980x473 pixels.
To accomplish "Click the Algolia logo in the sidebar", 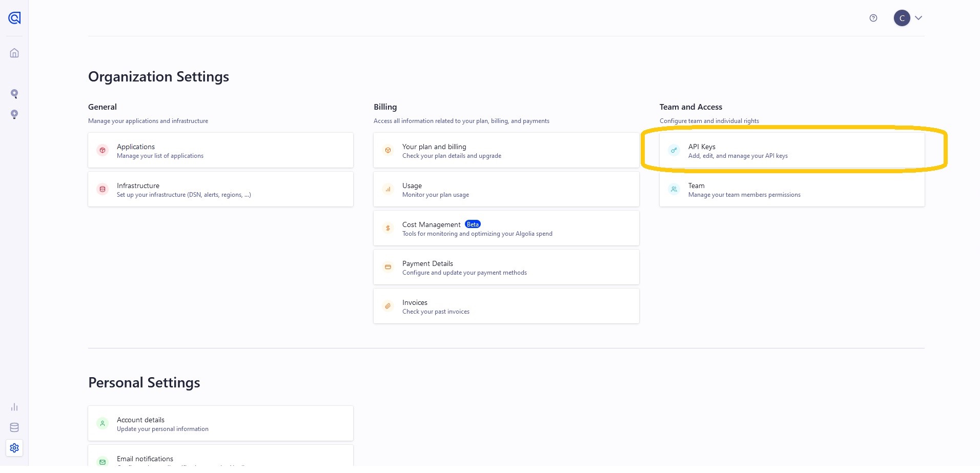I will [x=14, y=17].
